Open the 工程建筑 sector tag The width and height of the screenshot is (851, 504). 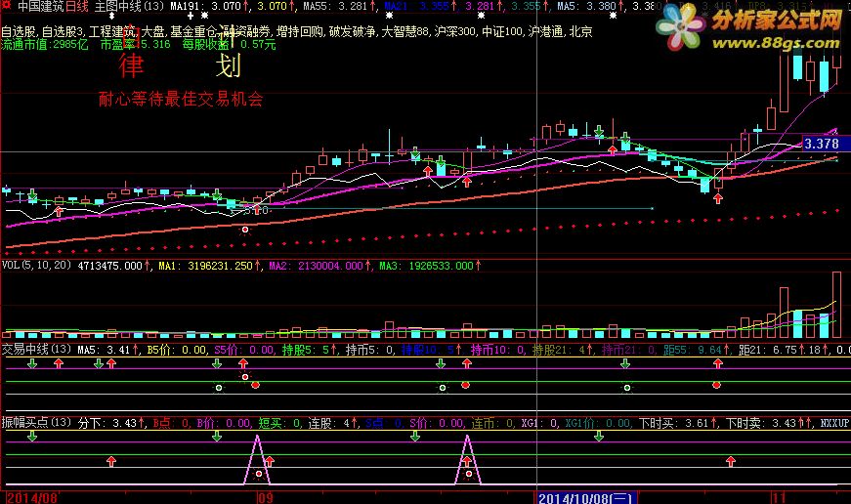click(x=111, y=31)
